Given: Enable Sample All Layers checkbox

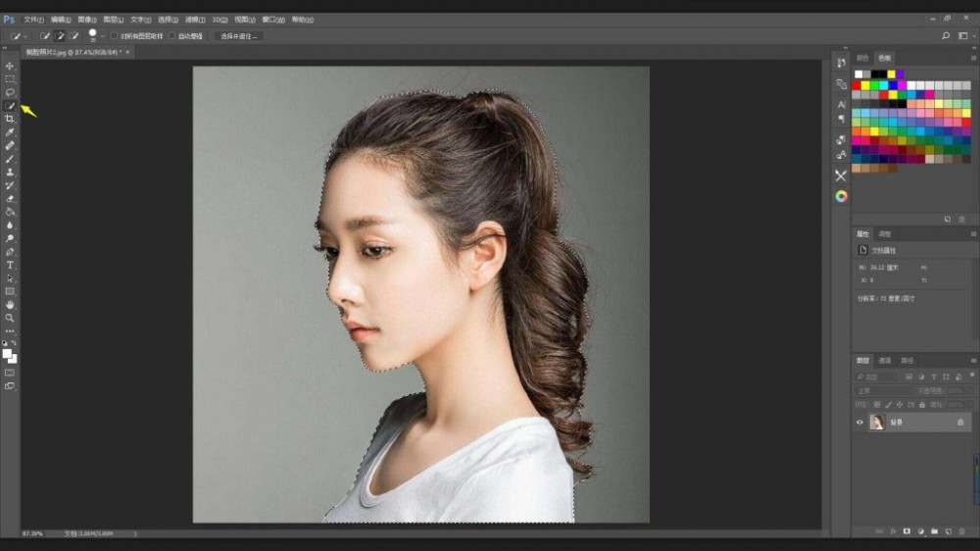Looking at the screenshot, I should [x=115, y=35].
